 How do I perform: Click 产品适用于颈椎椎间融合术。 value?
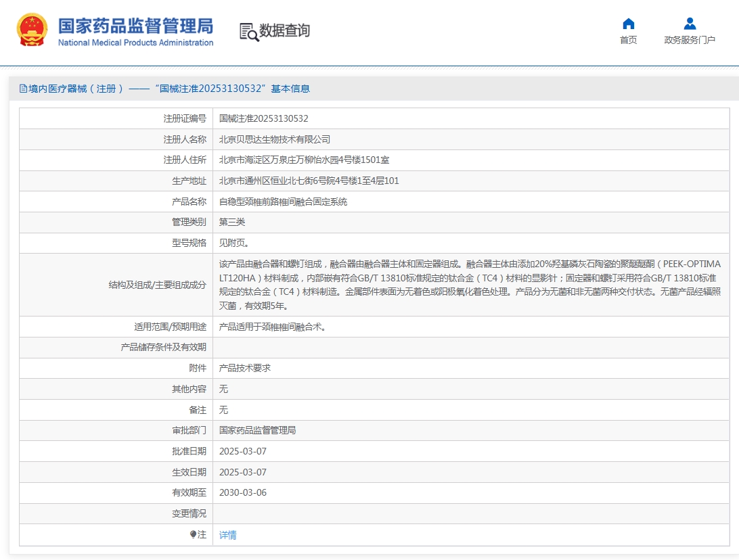pos(273,327)
